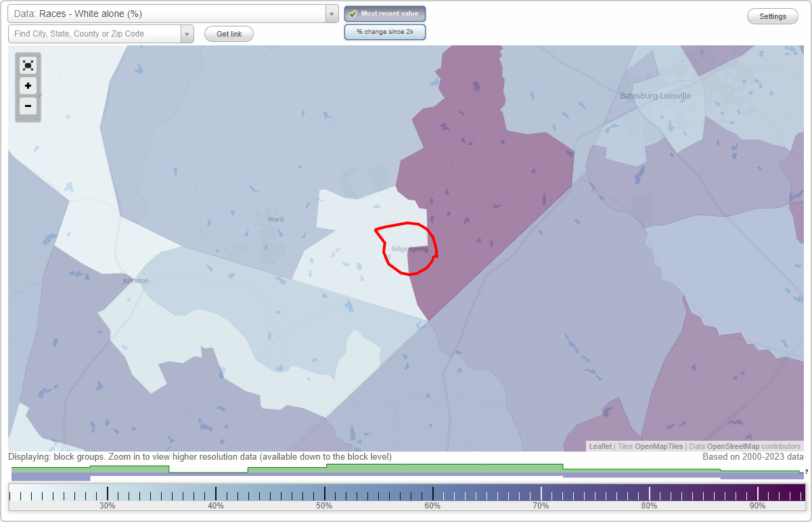Click the green checkmark on Most recent value
This screenshot has width=812, height=522.
[x=353, y=14]
